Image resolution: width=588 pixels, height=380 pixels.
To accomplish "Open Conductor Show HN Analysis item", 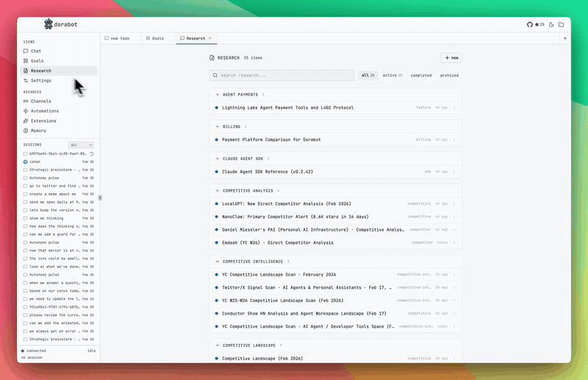I will 336,314.
